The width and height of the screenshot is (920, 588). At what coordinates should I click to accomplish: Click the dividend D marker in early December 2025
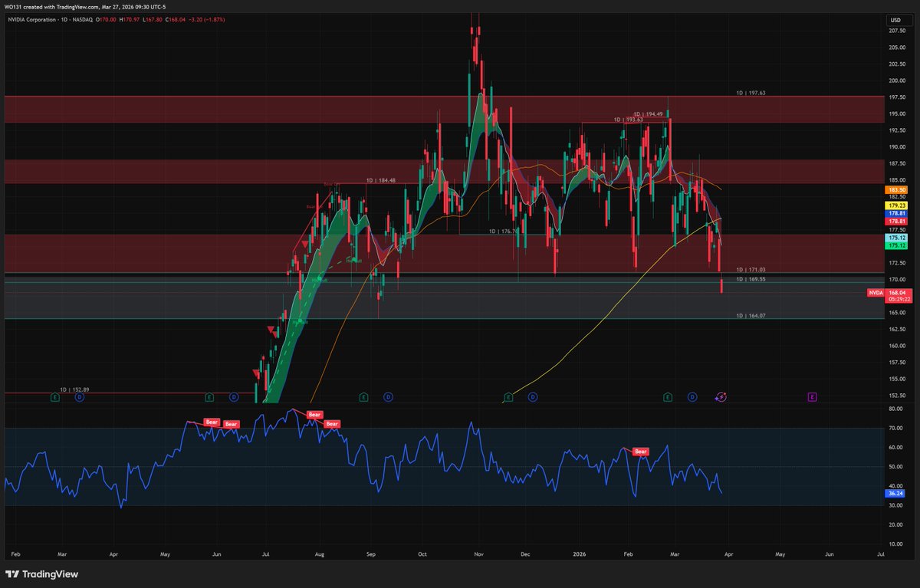(532, 397)
